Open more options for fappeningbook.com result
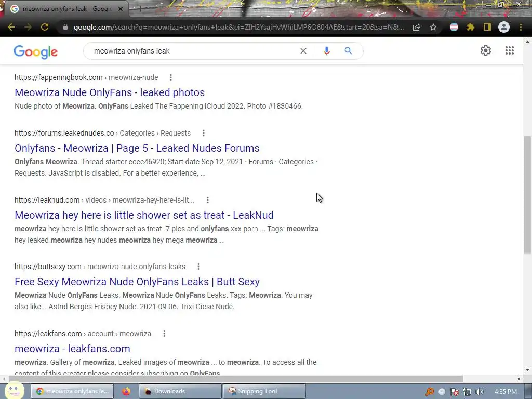 pos(171,77)
